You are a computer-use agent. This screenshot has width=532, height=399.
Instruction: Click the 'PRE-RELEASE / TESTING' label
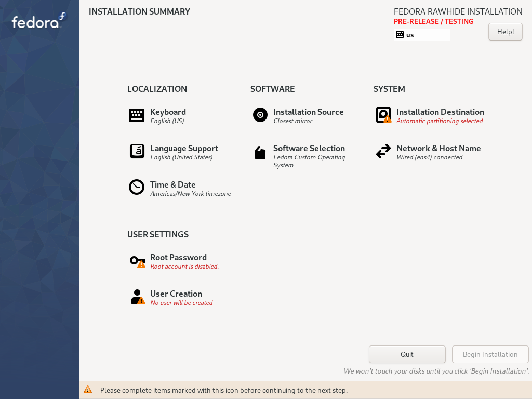tap(434, 21)
